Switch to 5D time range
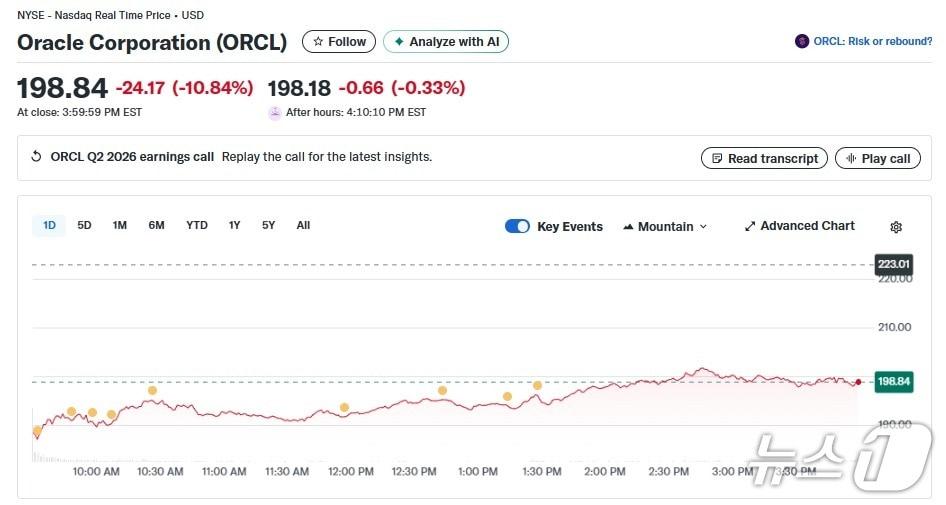This screenshot has height=505, width=946. click(84, 225)
